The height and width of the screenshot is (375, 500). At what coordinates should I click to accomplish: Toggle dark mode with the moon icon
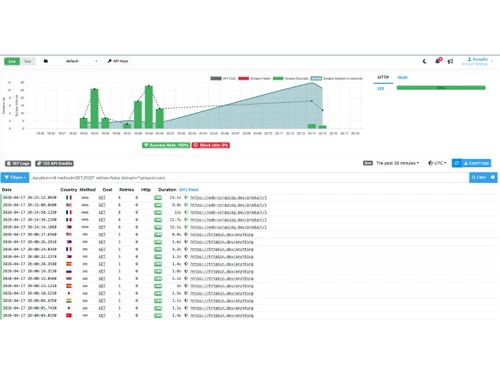point(424,61)
